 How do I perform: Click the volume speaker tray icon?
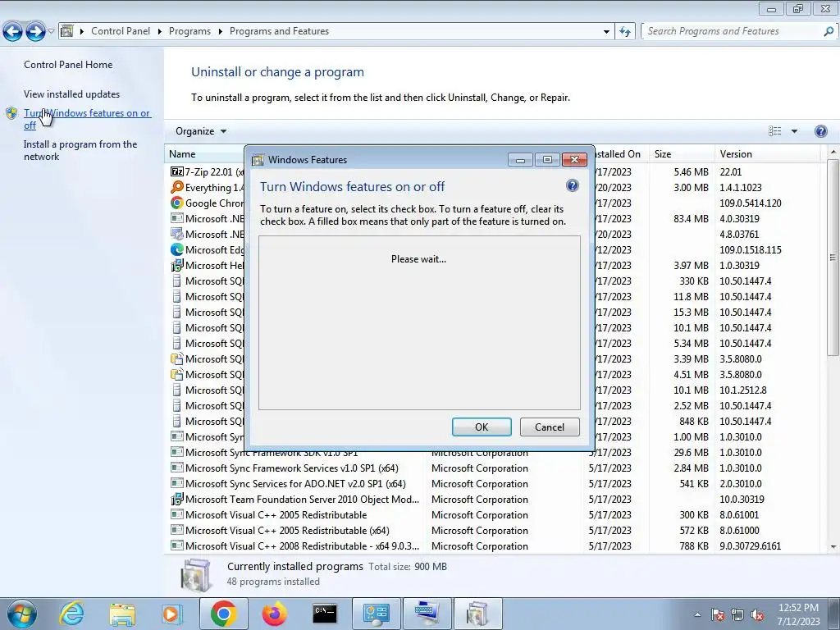[x=757, y=614]
